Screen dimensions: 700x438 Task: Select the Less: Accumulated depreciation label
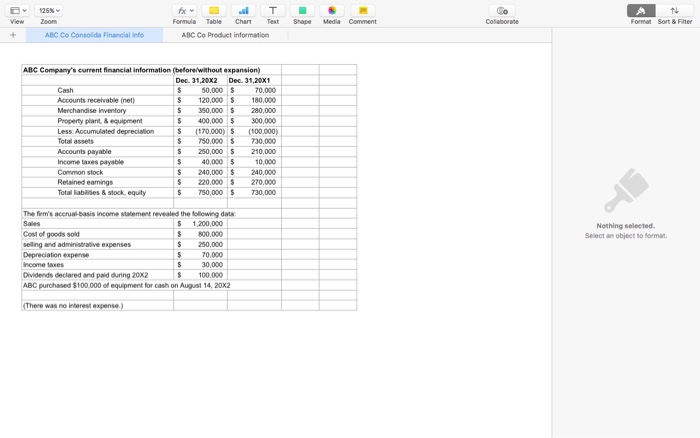98,131
